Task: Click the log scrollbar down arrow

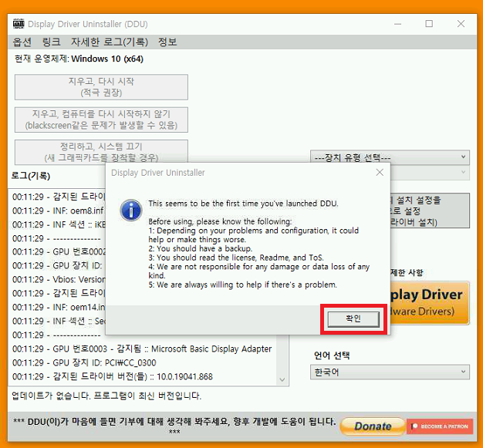Action: (x=282, y=379)
